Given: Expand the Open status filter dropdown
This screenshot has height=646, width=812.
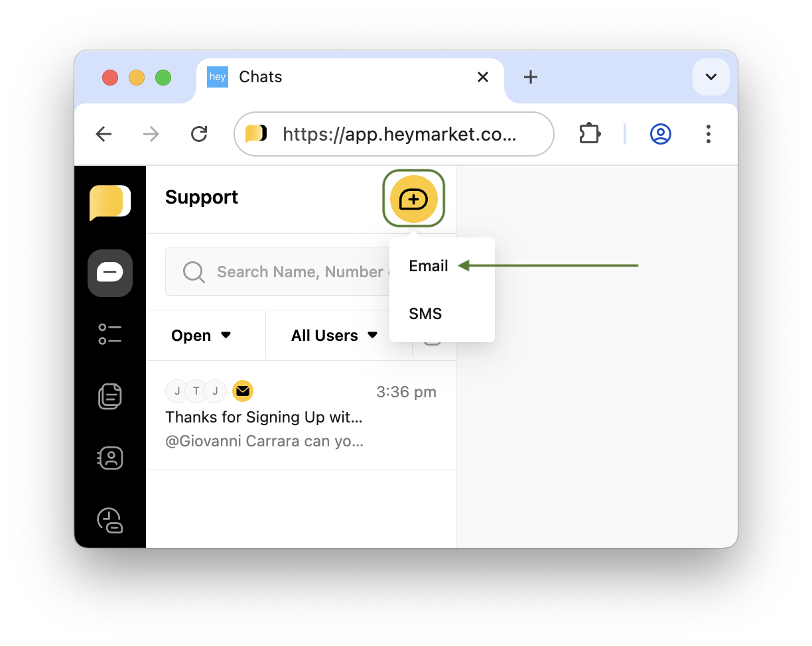Looking at the screenshot, I should pos(201,336).
